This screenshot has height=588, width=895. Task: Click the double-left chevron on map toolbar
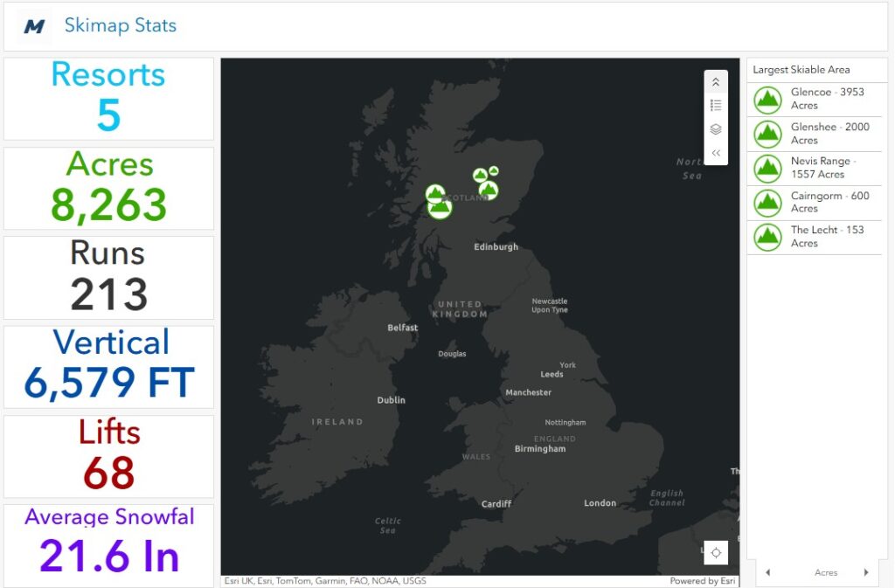(716, 153)
